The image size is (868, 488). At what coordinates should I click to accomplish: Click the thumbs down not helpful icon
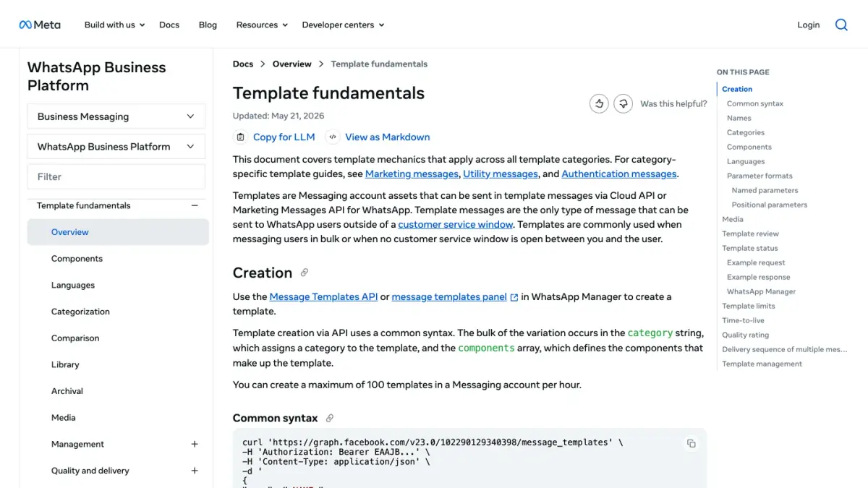[624, 103]
